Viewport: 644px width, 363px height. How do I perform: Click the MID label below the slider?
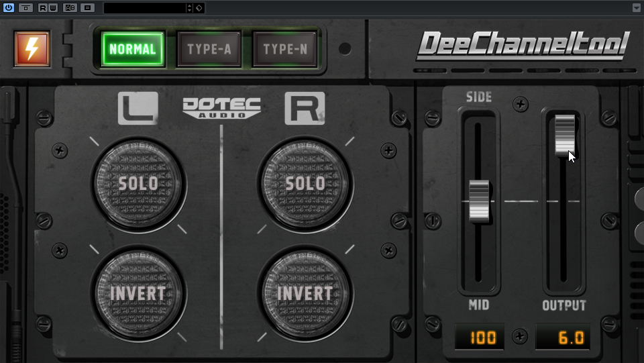[479, 305]
